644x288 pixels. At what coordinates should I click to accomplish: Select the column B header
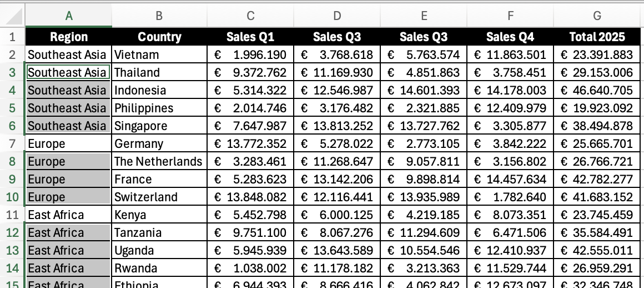point(159,16)
